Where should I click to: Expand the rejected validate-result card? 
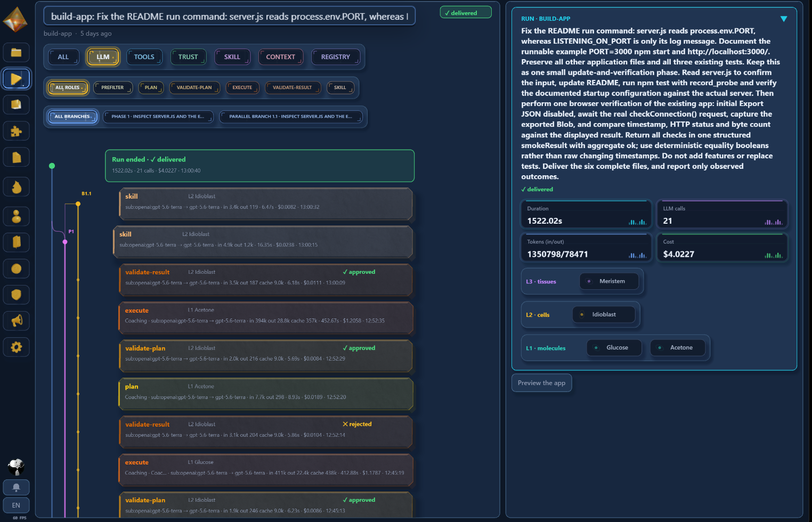tap(266, 432)
